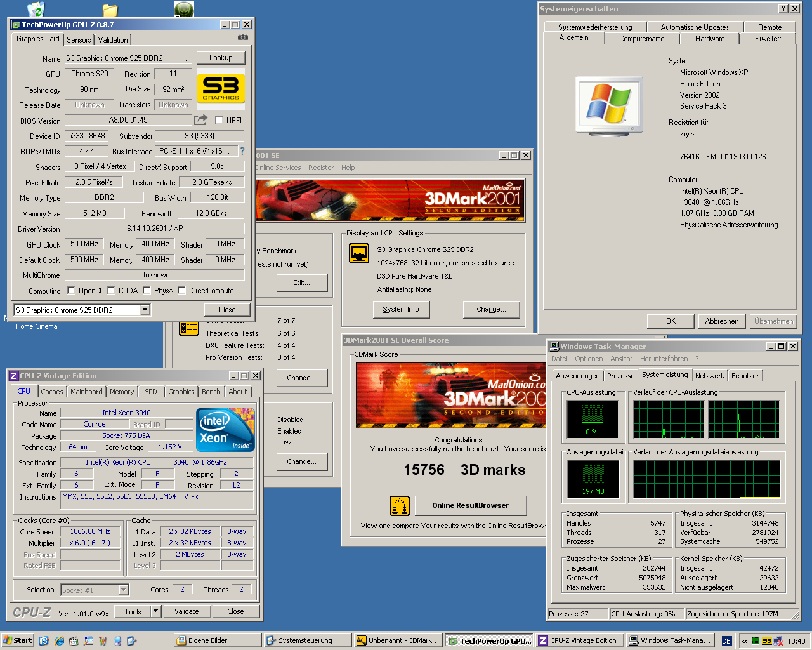
Task: Click the Start button on the taskbar
Action: pos(17,640)
